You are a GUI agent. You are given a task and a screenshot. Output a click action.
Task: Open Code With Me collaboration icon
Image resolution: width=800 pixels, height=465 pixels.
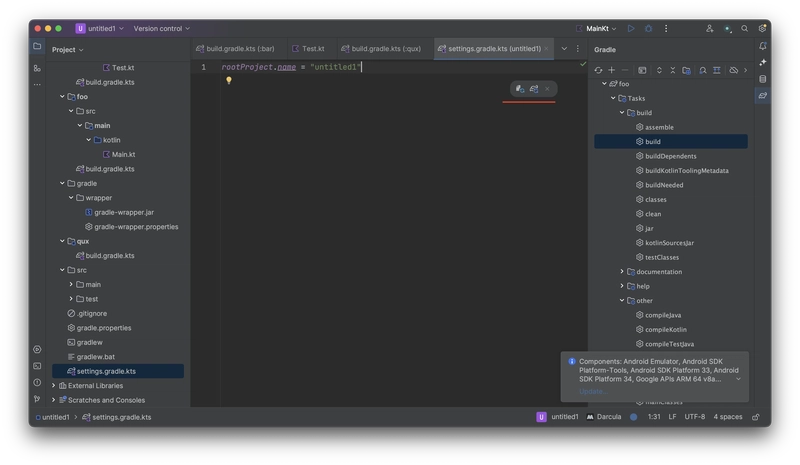[x=710, y=29]
